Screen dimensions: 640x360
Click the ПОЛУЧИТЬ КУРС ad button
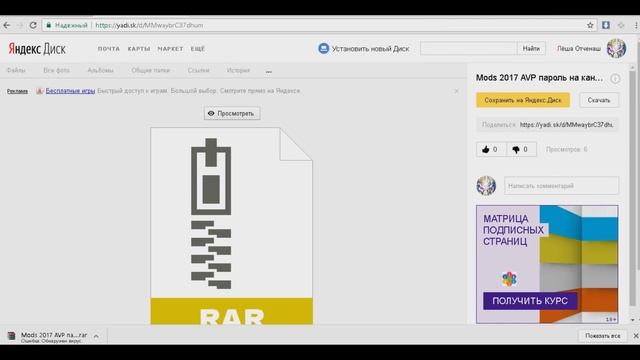click(x=530, y=301)
